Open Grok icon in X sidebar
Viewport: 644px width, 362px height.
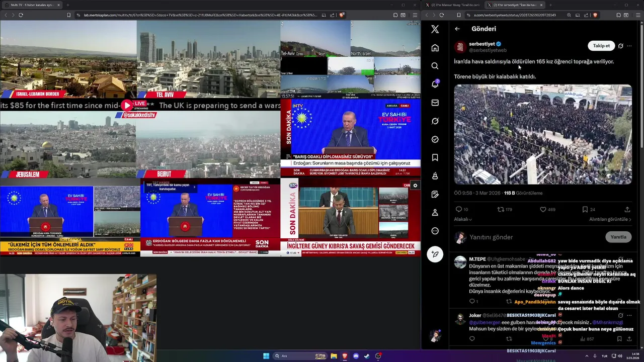(435, 121)
